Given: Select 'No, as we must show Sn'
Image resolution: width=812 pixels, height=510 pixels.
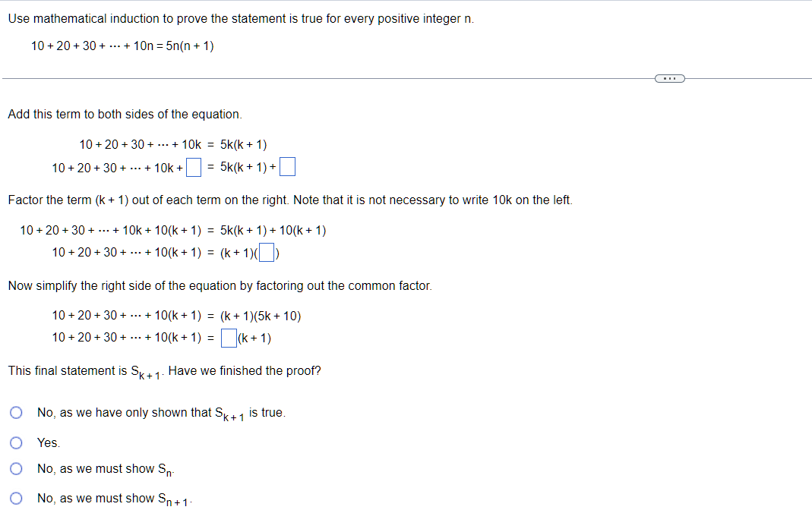Looking at the screenshot, I should point(16,468).
